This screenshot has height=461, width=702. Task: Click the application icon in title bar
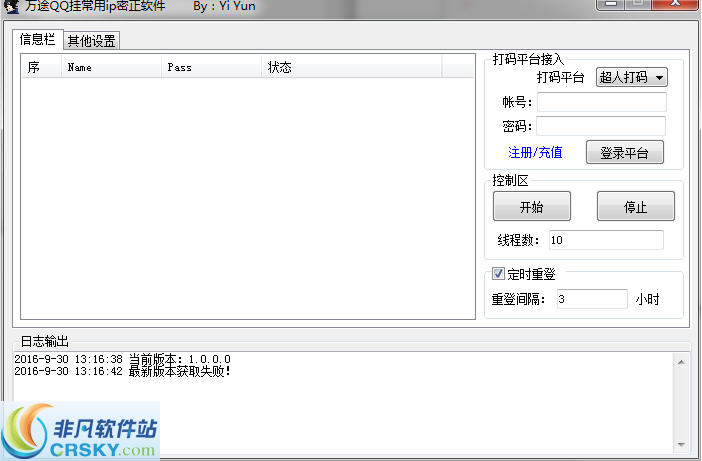[x=11, y=6]
